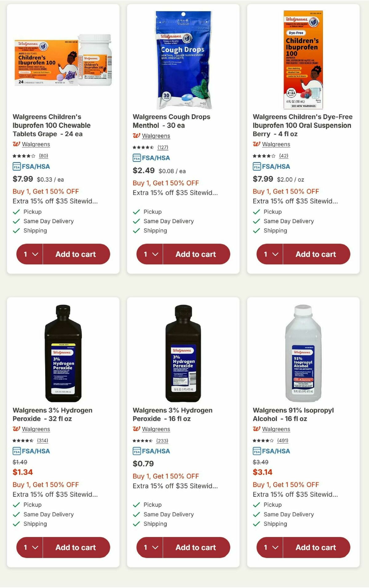369x588 pixels.
Task: Click the Pickup checkmark for 32 oz Hydrogen Peroxide
Action: 16,504
